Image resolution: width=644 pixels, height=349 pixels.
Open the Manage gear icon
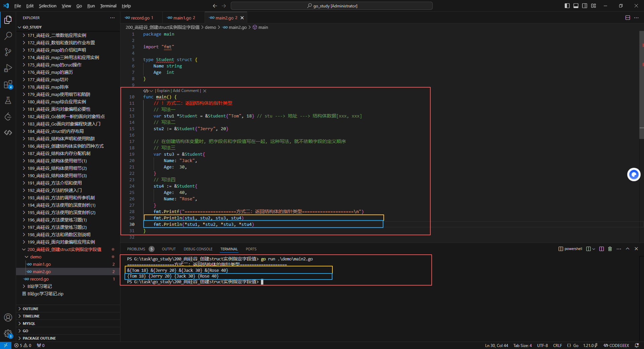(x=8, y=334)
